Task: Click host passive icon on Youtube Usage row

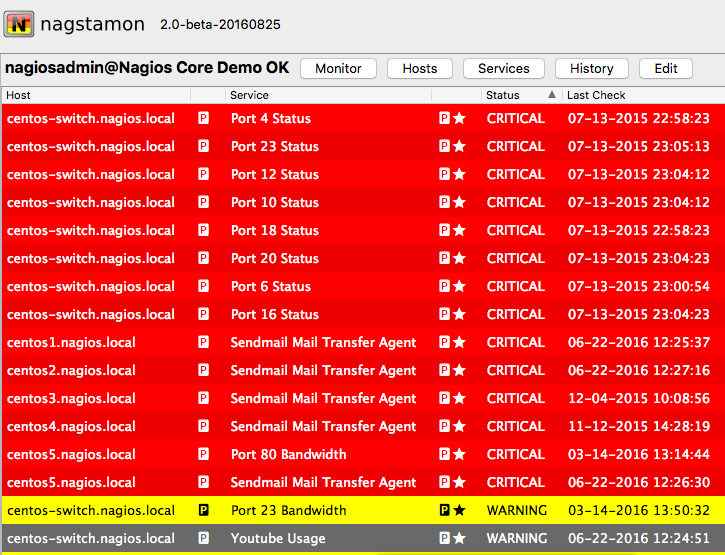Action: [203, 538]
